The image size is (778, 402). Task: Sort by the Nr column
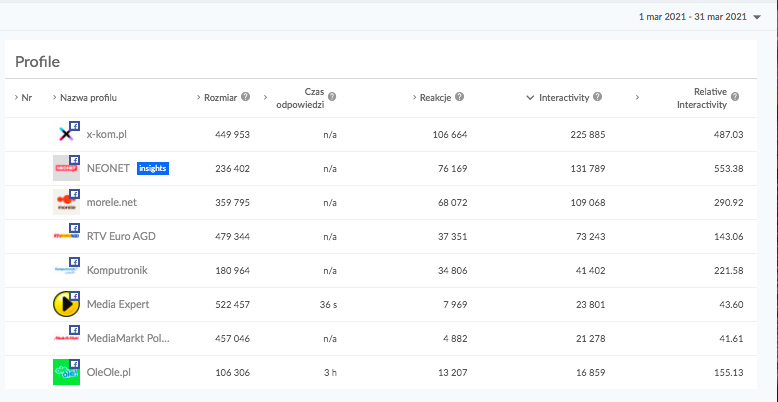[x=26, y=97]
